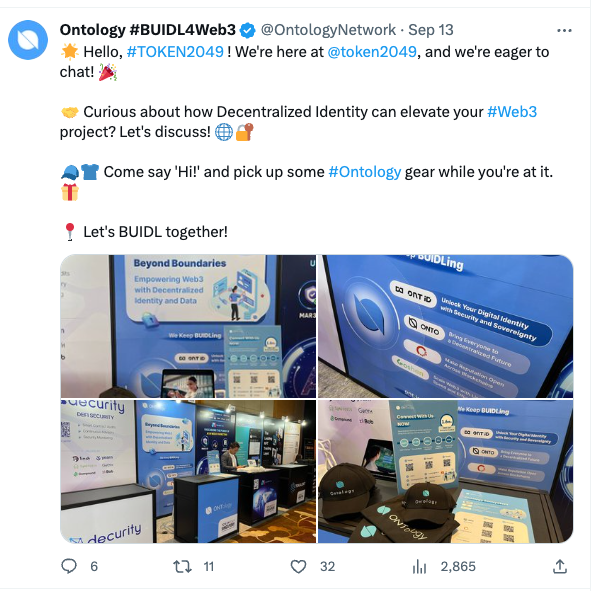Viewport: 591px width, 591px height.
Task: Open the @token2049 mention link
Action: point(372,52)
